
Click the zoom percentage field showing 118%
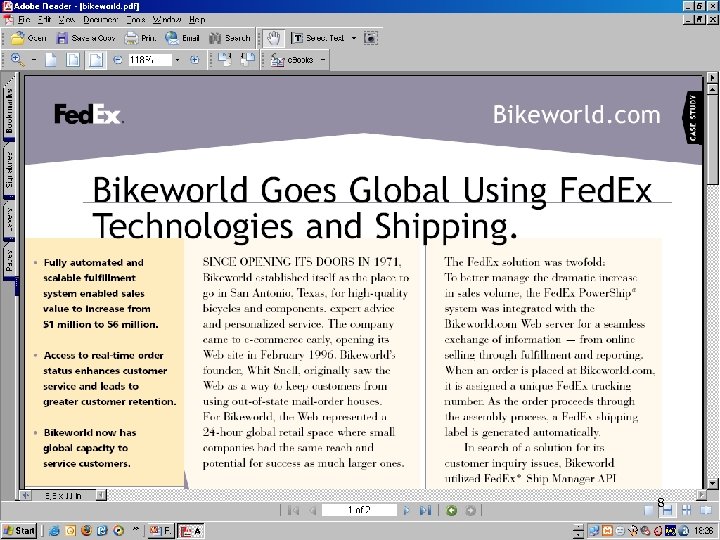pyautogui.click(x=150, y=60)
